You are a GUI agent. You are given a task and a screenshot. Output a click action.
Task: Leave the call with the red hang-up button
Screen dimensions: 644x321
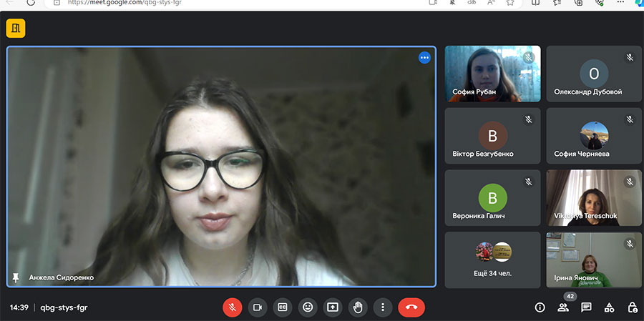click(411, 307)
